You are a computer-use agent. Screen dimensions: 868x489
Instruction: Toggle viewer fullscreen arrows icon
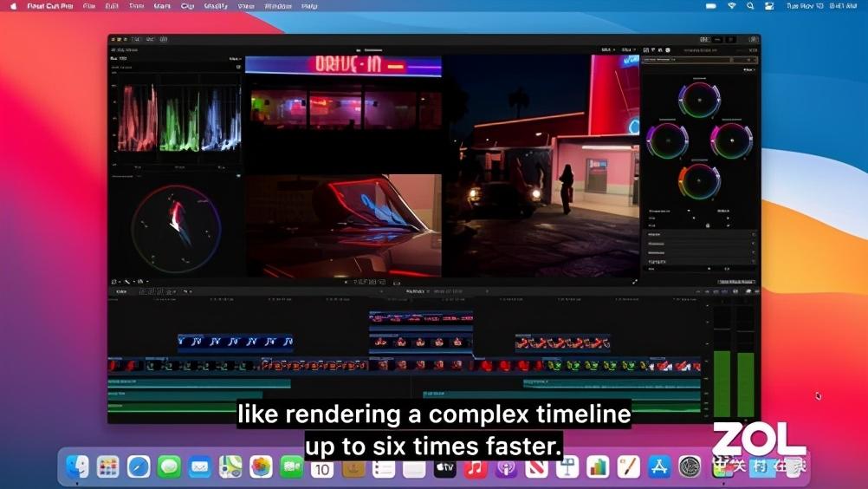pyautogui.click(x=635, y=282)
